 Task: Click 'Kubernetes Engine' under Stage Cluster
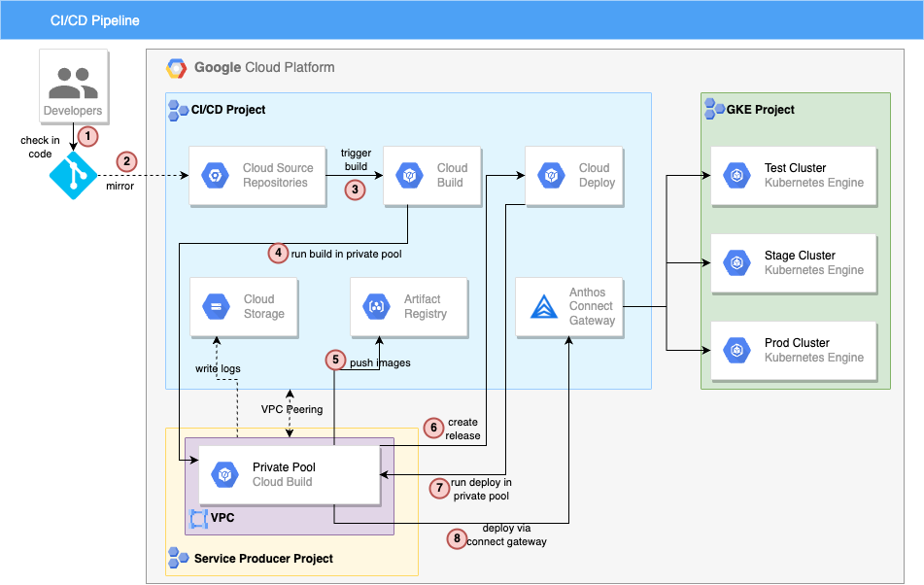(x=814, y=270)
